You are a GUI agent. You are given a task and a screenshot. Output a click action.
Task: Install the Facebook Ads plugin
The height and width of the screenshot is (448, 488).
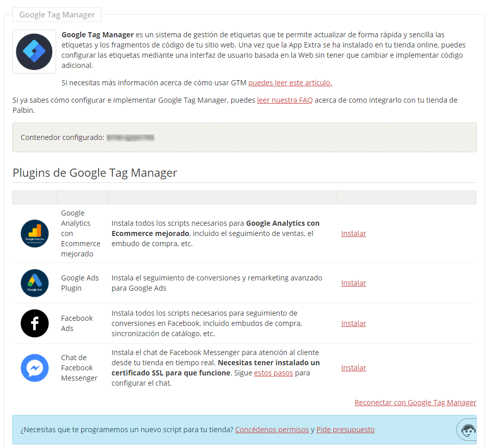(353, 323)
